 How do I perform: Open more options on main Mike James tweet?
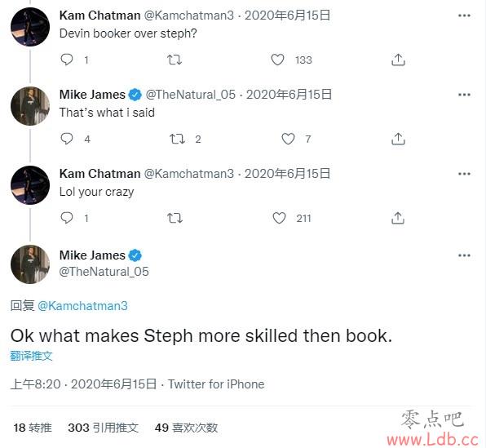(x=464, y=255)
